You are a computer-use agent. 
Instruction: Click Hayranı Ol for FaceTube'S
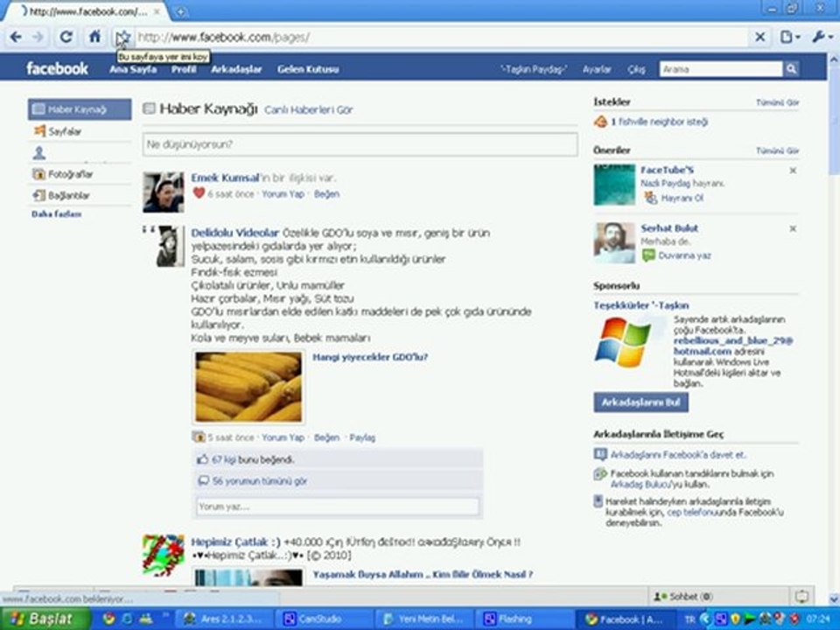[x=682, y=198]
